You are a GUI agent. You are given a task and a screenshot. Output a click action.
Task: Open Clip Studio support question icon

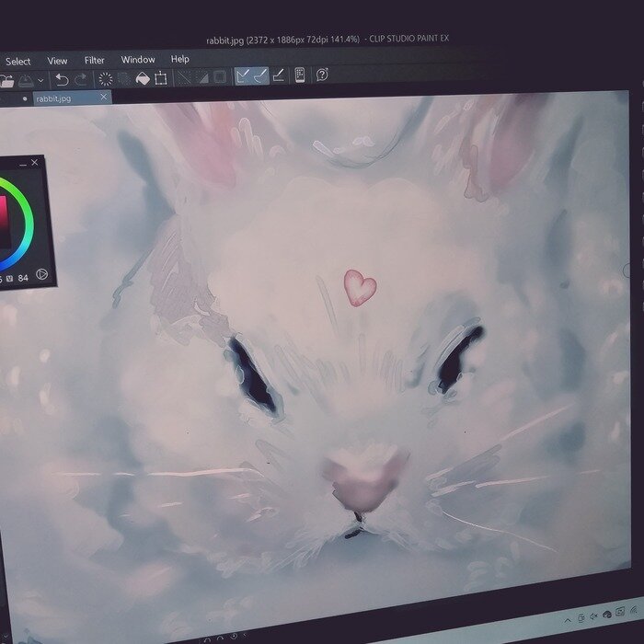point(322,75)
